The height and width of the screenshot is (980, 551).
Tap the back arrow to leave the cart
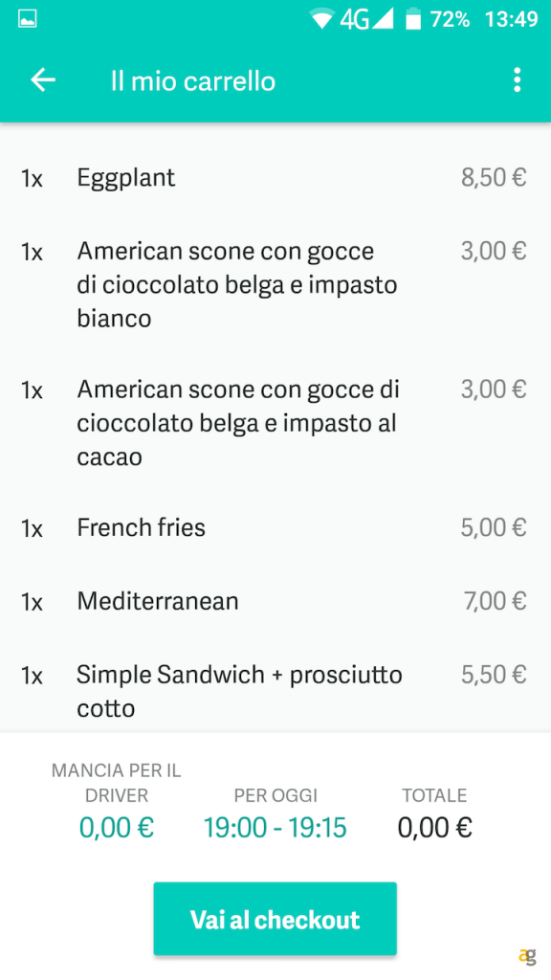pyautogui.click(x=43, y=80)
